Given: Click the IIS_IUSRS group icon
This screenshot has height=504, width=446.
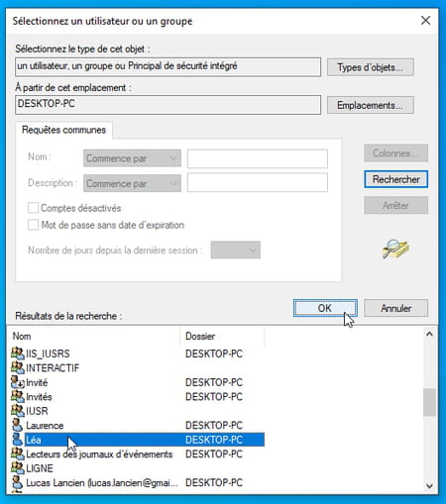Looking at the screenshot, I should click(18, 353).
